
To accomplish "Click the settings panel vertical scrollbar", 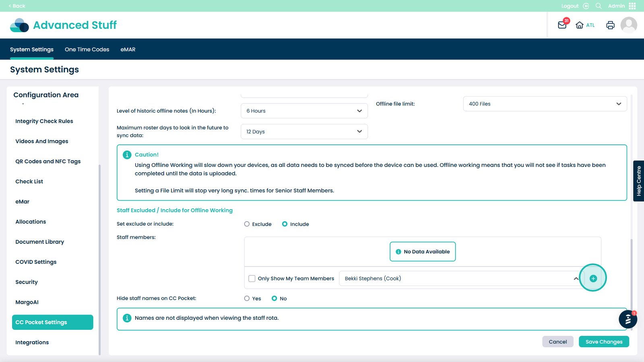I will click(631, 282).
